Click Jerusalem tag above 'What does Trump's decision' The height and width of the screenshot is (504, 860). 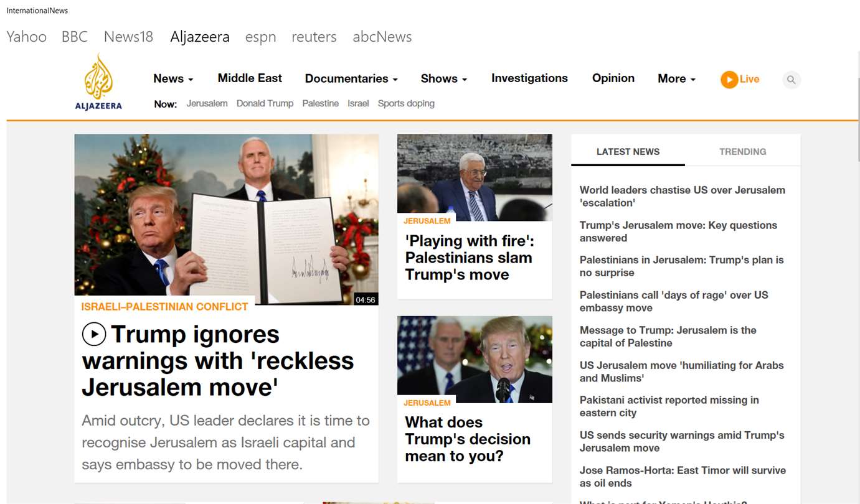coord(427,403)
